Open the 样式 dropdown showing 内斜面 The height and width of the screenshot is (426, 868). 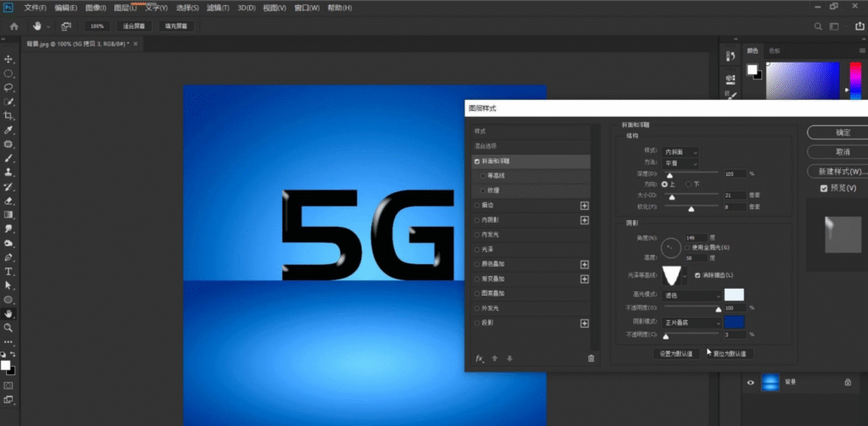(x=681, y=152)
